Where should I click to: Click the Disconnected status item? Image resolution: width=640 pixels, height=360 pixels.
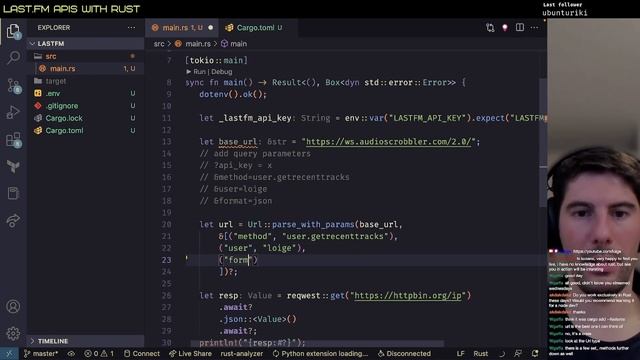[x=404, y=353]
